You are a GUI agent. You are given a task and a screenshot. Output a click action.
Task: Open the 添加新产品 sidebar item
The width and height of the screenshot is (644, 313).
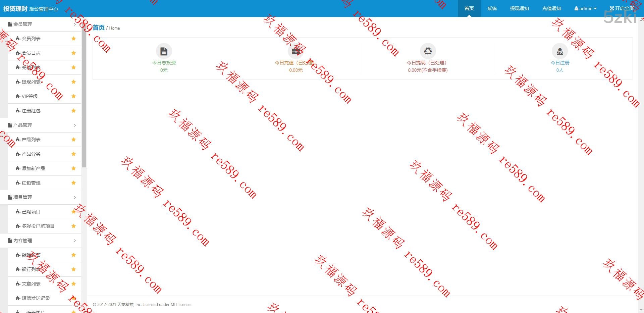(x=33, y=168)
